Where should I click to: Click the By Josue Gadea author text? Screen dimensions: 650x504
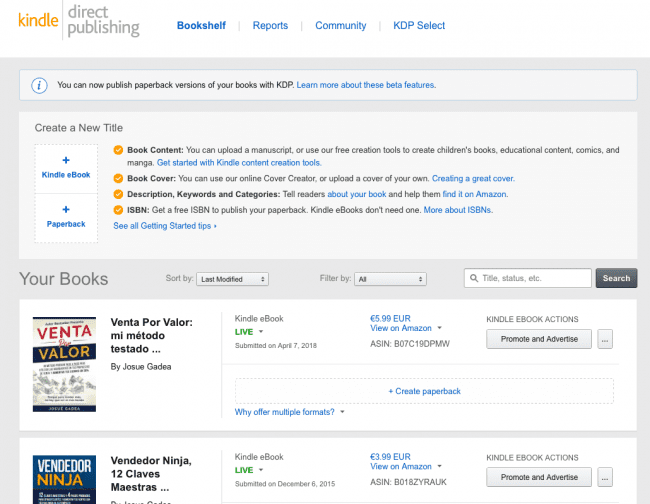[141, 367]
